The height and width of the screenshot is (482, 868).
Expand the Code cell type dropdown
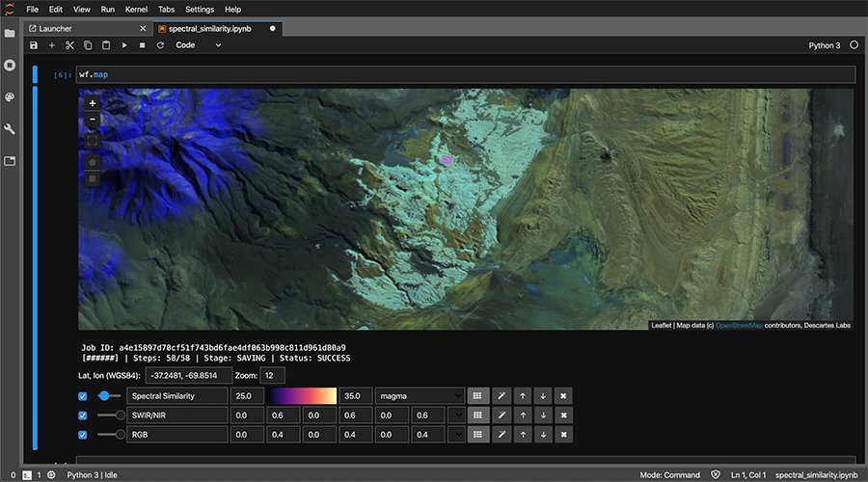coord(199,45)
